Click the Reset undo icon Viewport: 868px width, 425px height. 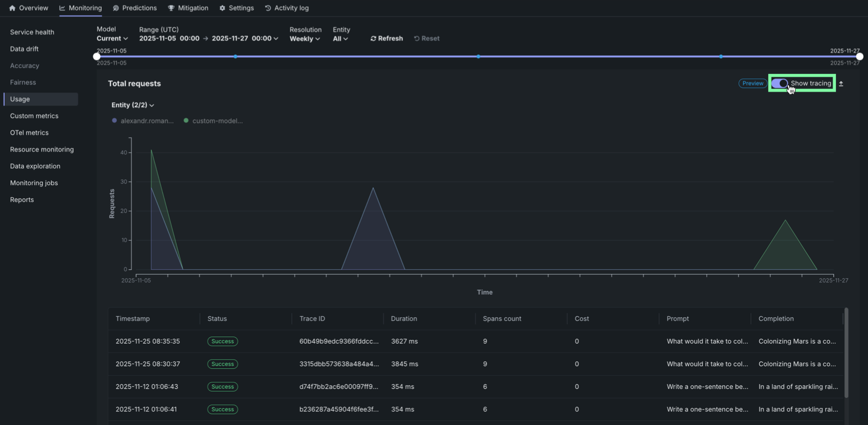(x=417, y=39)
